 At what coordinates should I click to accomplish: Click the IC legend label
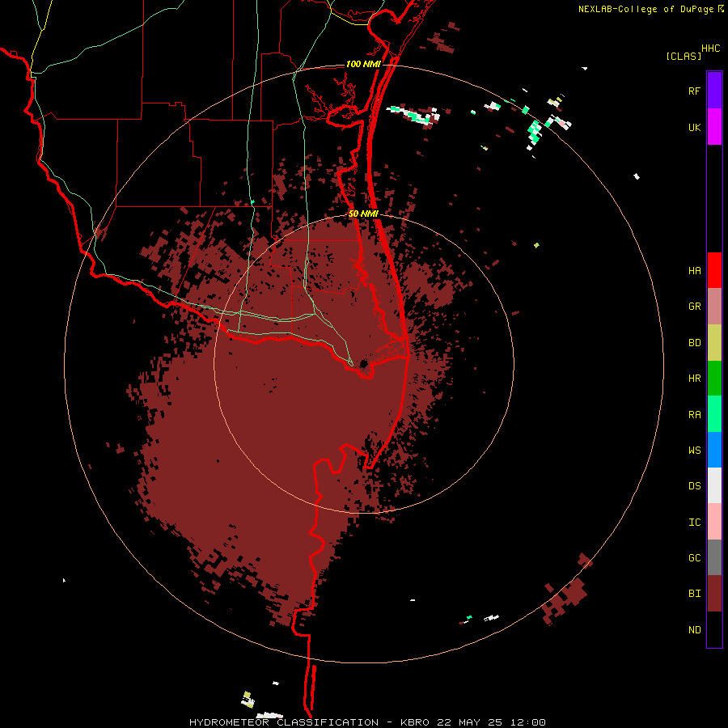pos(694,523)
